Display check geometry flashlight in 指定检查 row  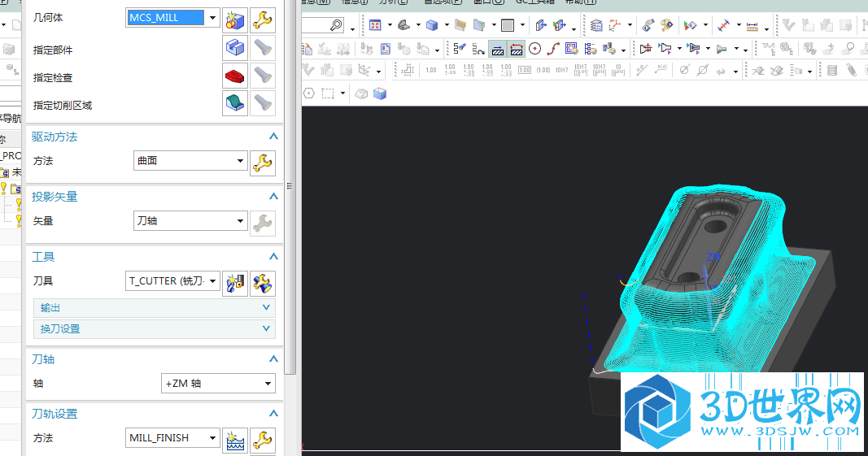point(263,76)
